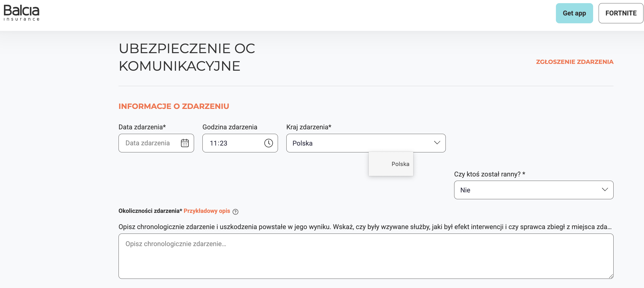
Task: Click the calendar icon inside the date field
Action: (x=185, y=143)
